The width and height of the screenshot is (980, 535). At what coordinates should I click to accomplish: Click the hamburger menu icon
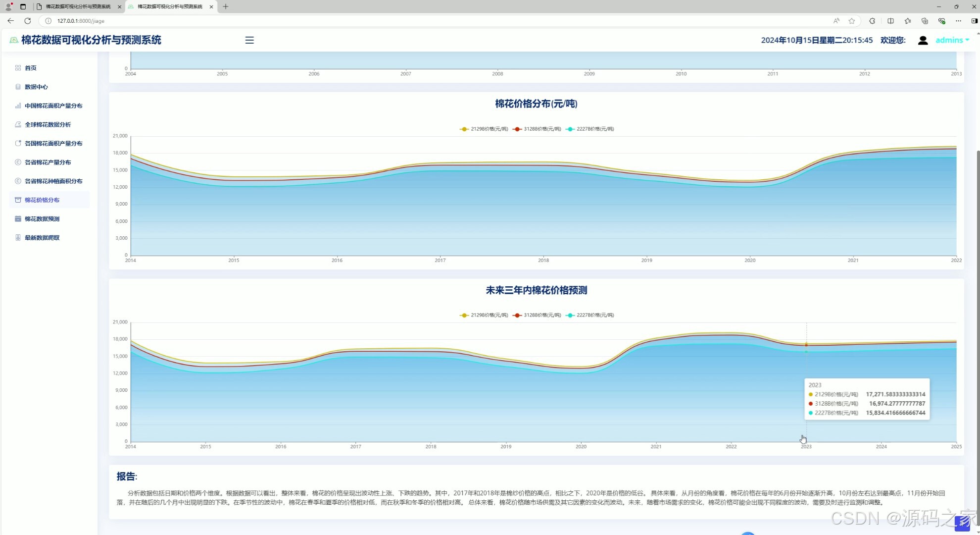249,40
